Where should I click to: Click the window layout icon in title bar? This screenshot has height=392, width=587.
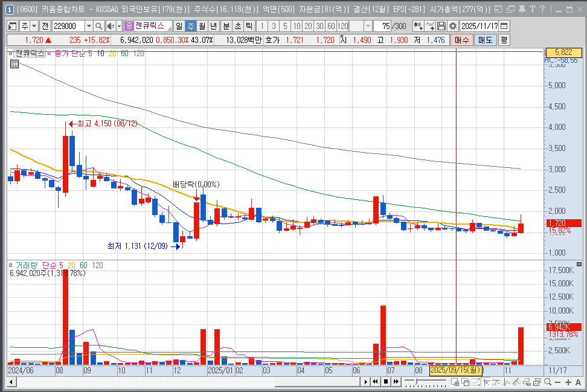coord(498,9)
